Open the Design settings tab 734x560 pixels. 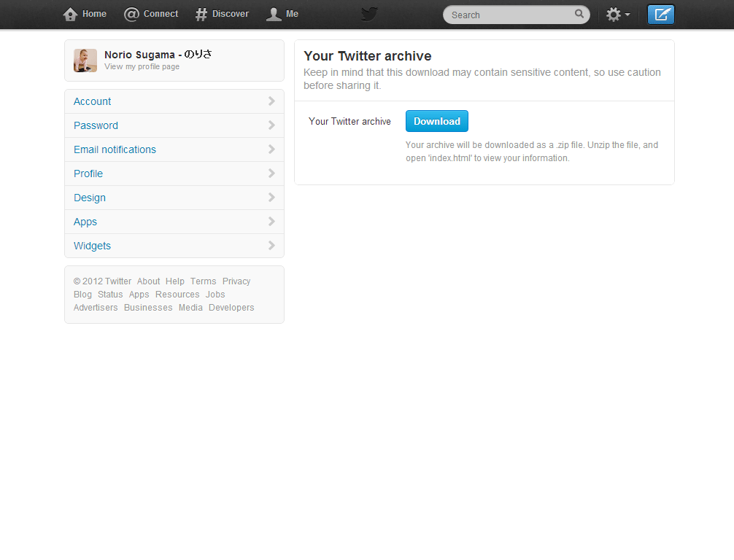pos(174,198)
